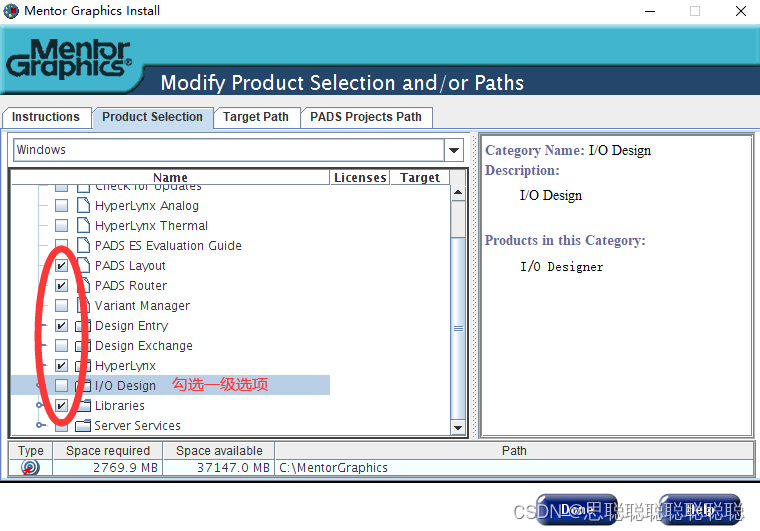760x531 pixels.
Task: Minimize the Mentor Graphics Install window
Action: point(650,11)
